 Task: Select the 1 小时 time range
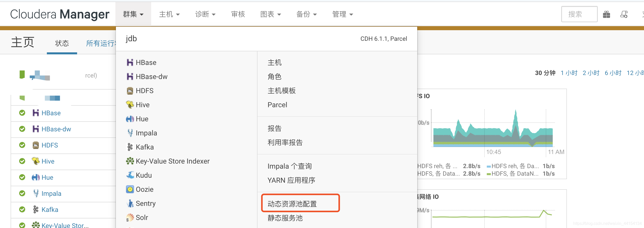pyautogui.click(x=569, y=73)
